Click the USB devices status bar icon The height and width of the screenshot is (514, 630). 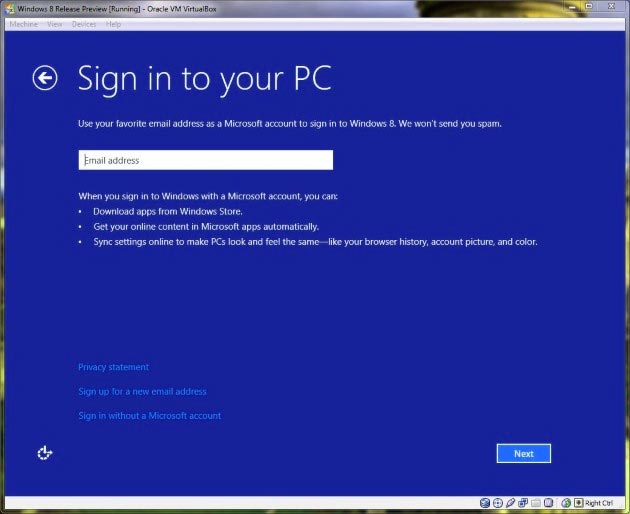(x=510, y=503)
